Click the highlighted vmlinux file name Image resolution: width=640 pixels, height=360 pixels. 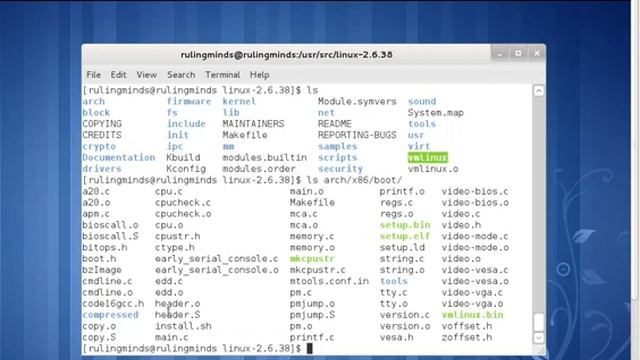click(x=427, y=158)
